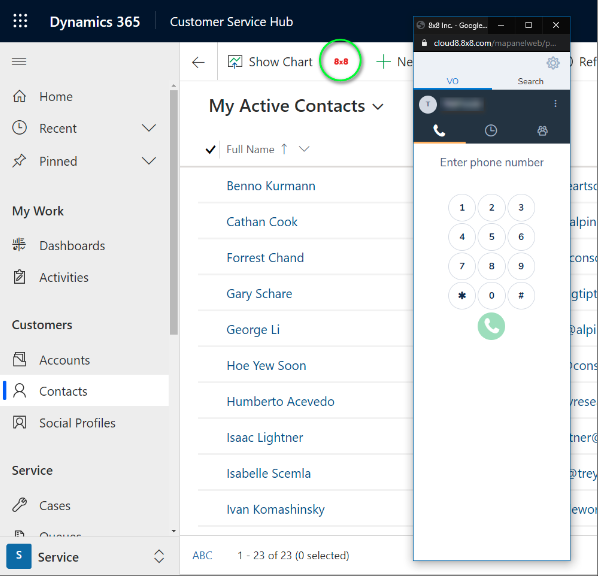Click the back arrow in command bar

[198, 62]
